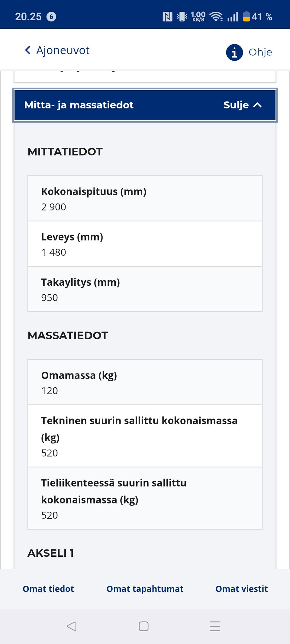
Task: Tap the NFC status icon
Action: click(x=167, y=17)
